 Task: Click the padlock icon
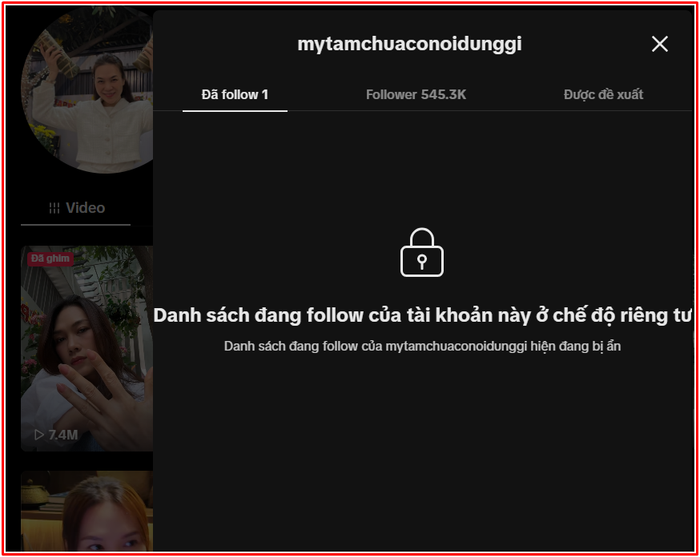(x=422, y=252)
